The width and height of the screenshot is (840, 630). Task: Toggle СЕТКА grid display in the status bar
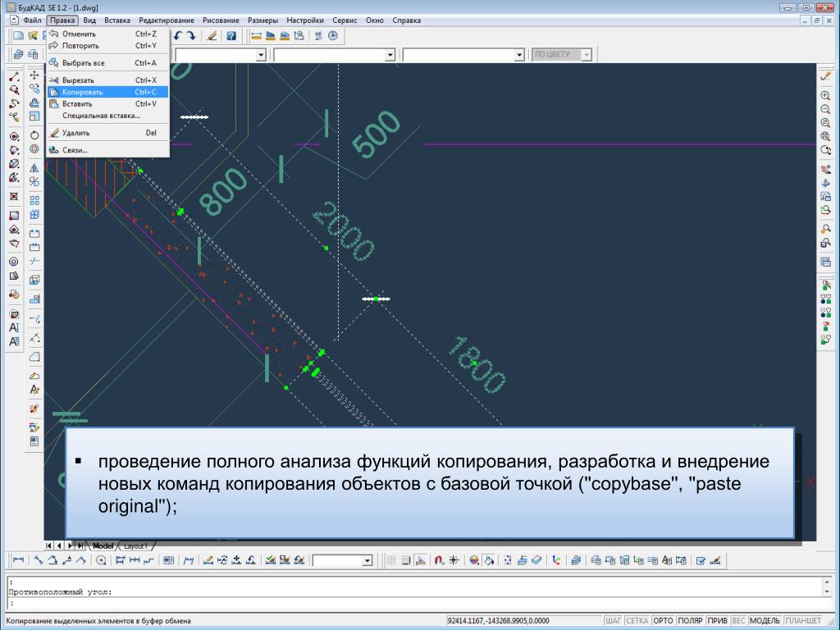637,620
